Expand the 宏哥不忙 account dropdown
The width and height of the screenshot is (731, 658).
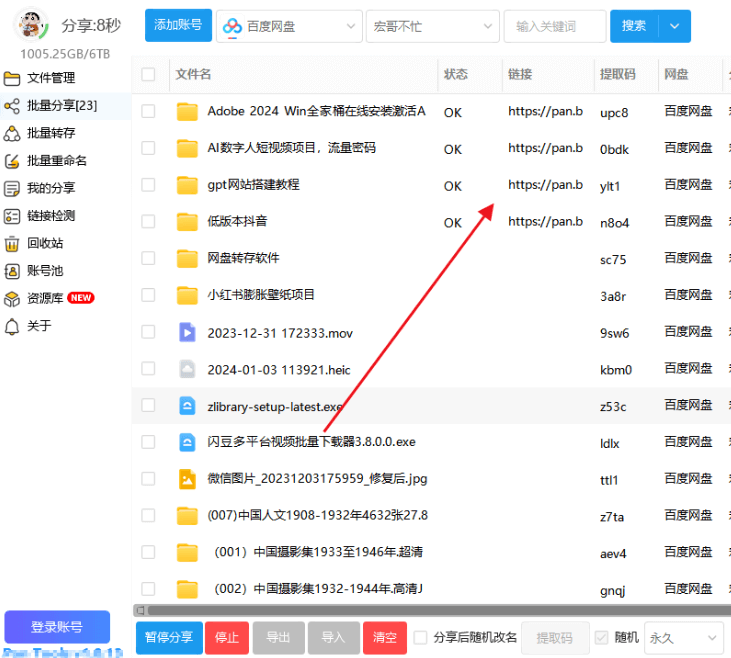(x=432, y=26)
